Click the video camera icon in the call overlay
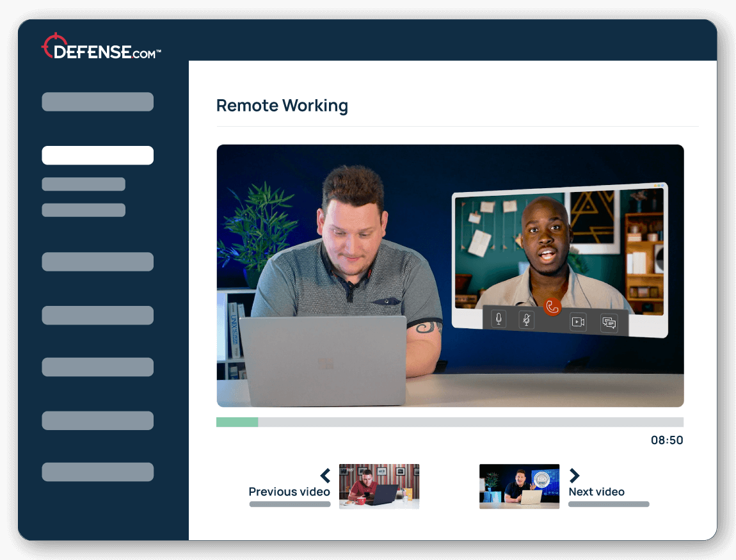 [578, 322]
